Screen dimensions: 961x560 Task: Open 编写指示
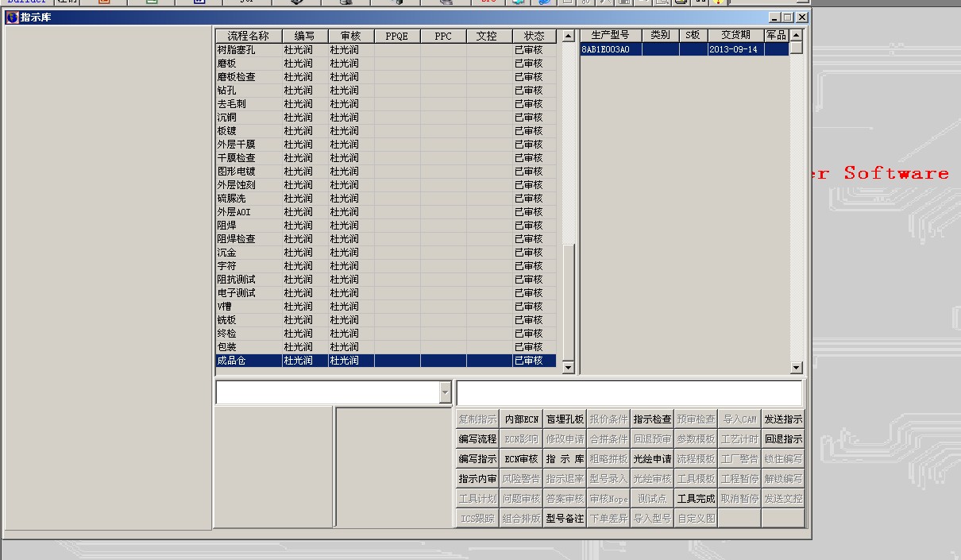pos(478,458)
